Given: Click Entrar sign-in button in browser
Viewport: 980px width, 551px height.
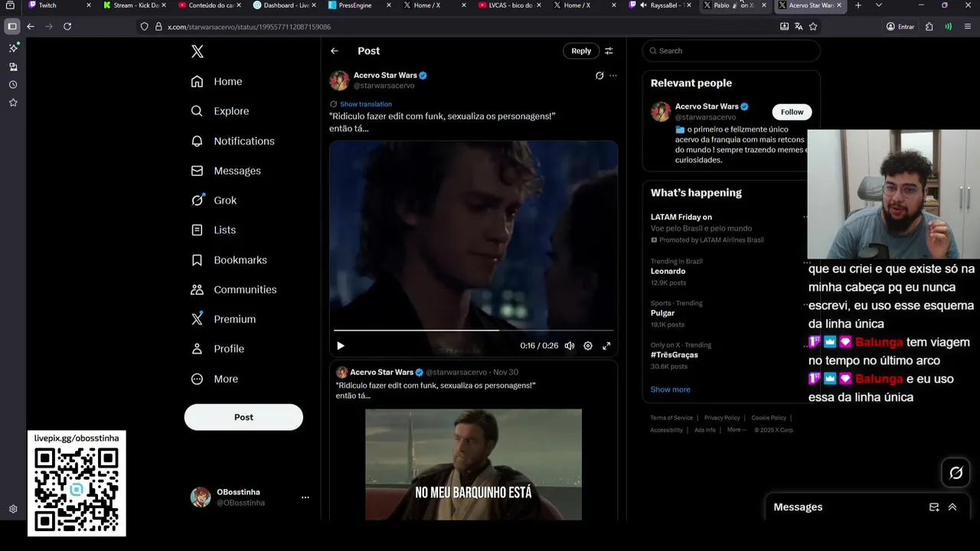Looking at the screenshot, I should [x=900, y=26].
